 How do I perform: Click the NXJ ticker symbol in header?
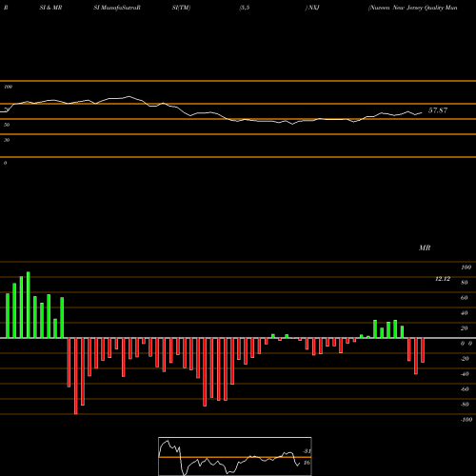click(x=314, y=8)
